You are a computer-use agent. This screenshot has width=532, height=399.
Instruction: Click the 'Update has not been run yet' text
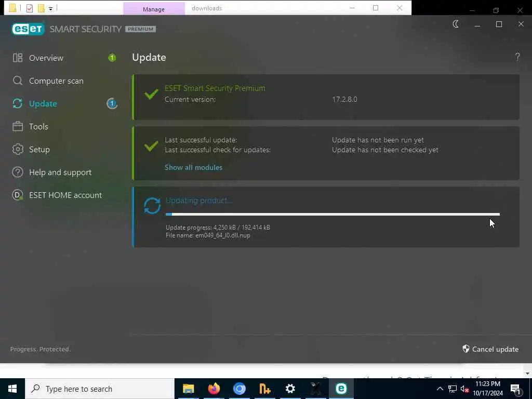pyautogui.click(x=378, y=140)
